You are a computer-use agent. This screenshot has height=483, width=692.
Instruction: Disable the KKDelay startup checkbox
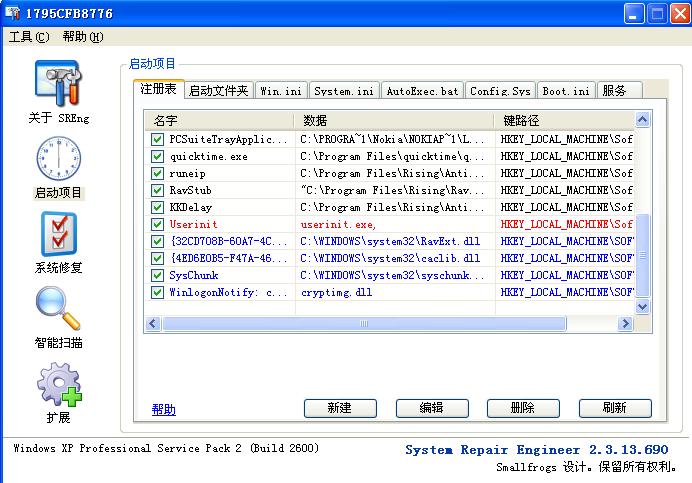click(x=157, y=208)
